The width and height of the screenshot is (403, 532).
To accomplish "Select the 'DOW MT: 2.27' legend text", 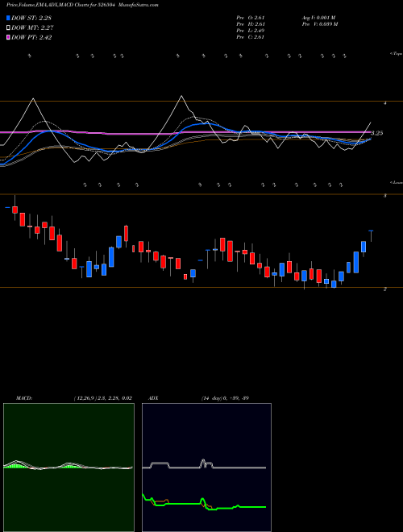I will (x=32, y=28).
